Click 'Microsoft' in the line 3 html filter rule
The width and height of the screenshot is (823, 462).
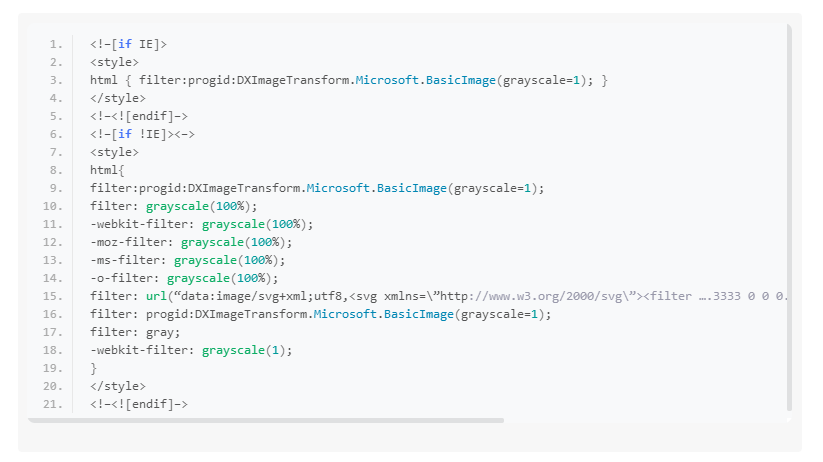[390, 80]
